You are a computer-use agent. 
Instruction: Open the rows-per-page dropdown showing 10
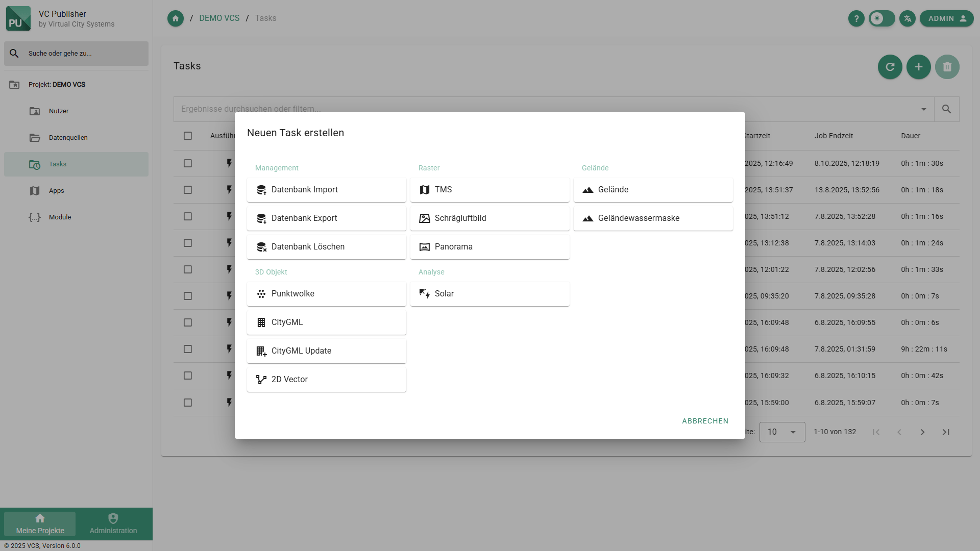(782, 432)
